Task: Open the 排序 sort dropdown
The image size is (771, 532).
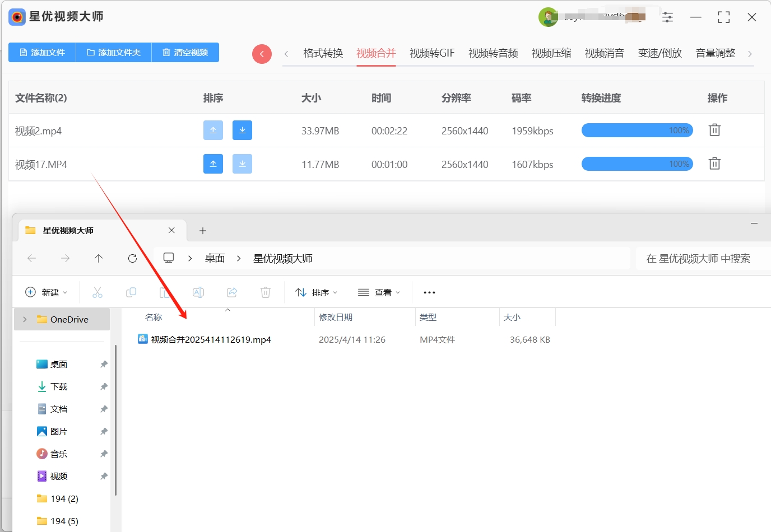Action: [316, 292]
